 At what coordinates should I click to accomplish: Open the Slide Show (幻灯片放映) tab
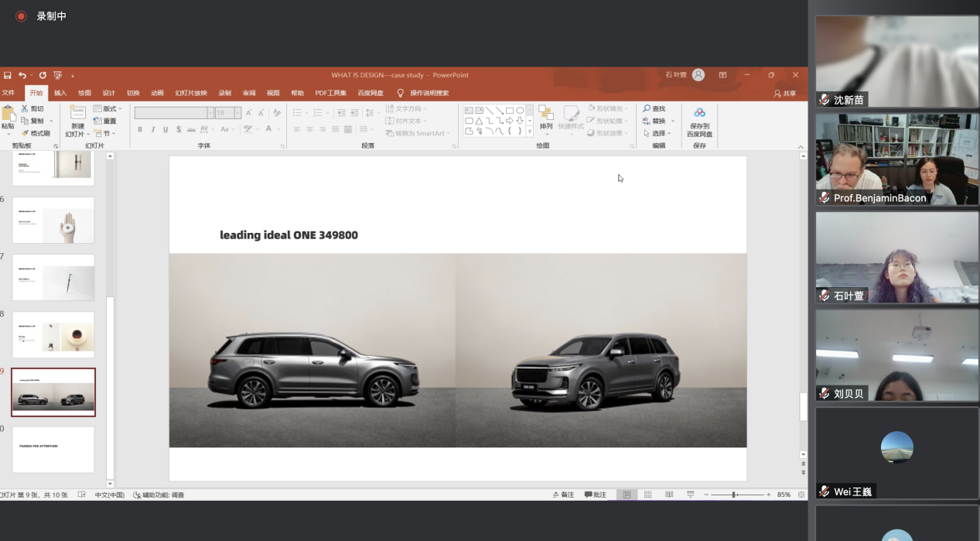click(190, 93)
